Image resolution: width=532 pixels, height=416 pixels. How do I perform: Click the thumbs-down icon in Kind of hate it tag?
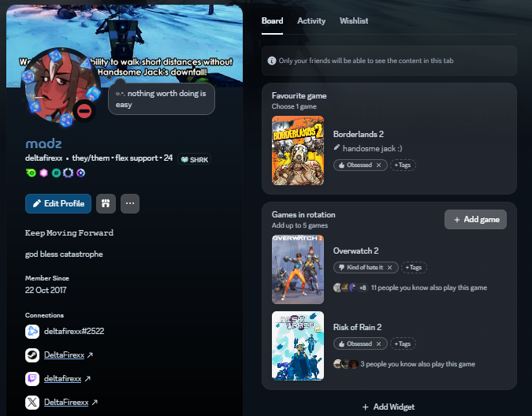pos(341,268)
